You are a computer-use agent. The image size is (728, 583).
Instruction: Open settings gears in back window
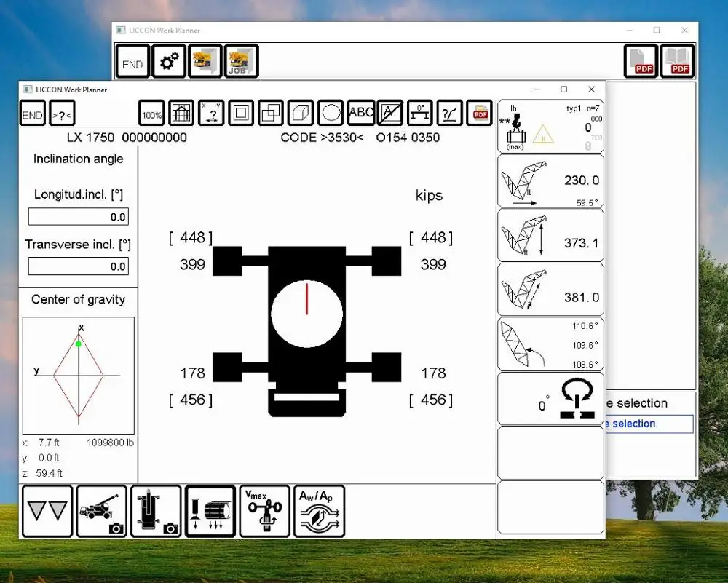(169, 61)
